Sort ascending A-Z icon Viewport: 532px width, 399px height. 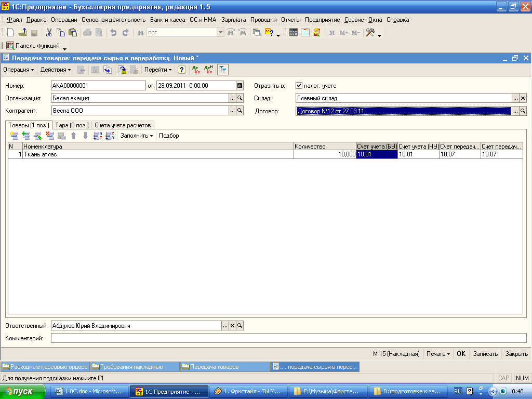[98, 136]
